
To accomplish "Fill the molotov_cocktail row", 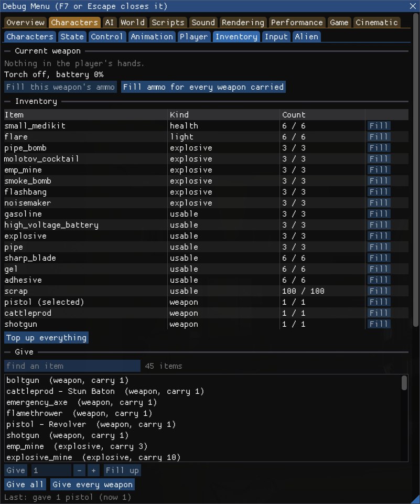I will (x=379, y=159).
